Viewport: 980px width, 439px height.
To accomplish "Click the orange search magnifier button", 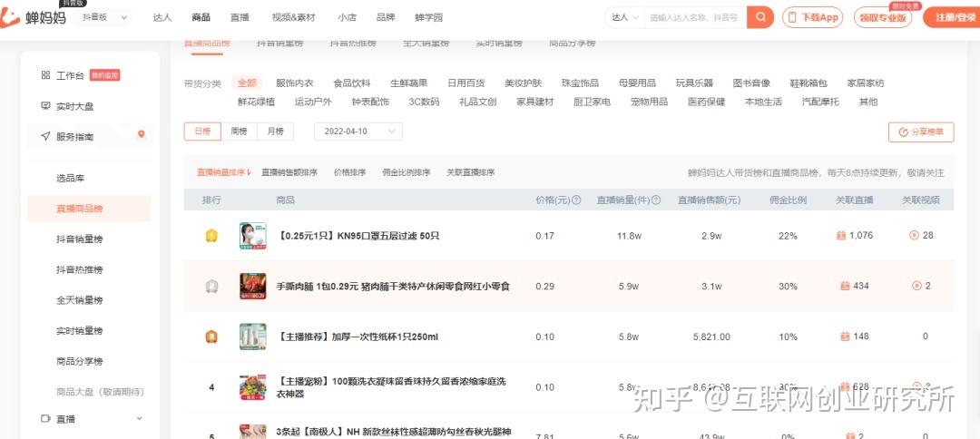I will click(760, 17).
